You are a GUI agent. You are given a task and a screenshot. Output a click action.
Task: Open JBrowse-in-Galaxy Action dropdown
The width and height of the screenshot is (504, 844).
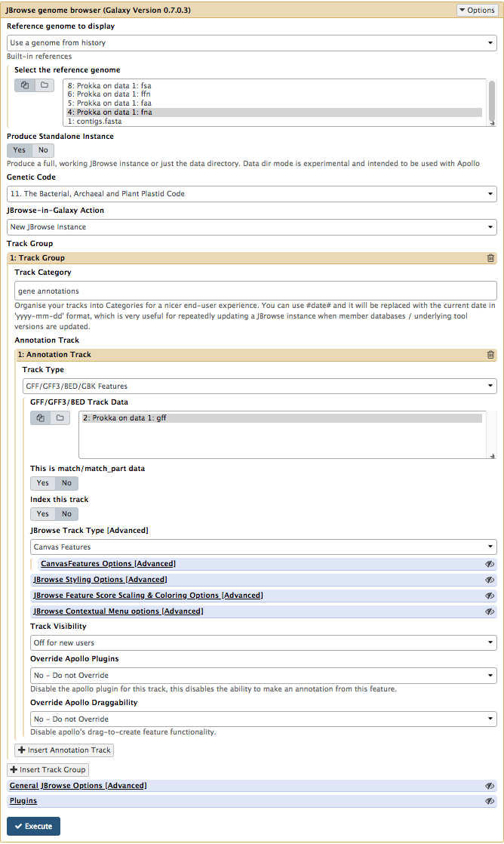click(x=252, y=227)
